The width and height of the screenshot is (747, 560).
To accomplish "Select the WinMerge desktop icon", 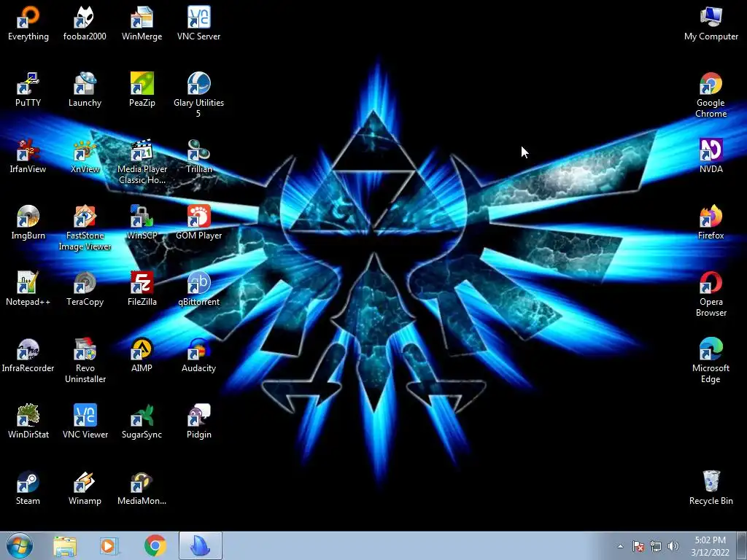I will coord(142,23).
